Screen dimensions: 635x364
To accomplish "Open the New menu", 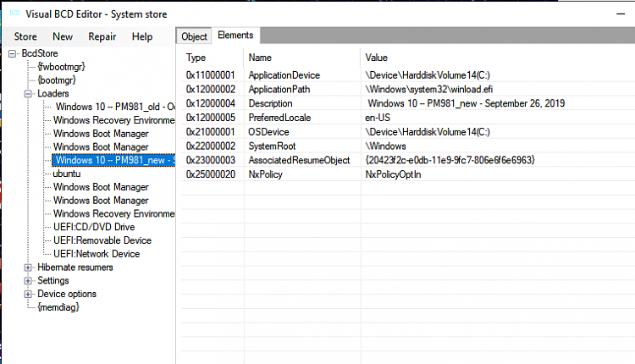I will 63,36.
